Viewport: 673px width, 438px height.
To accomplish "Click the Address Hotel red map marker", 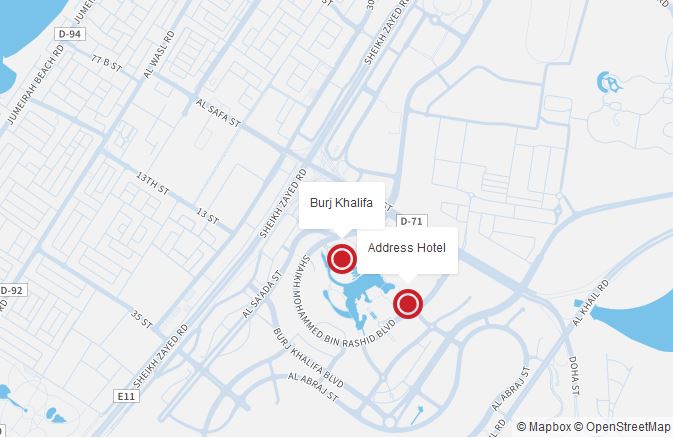I will pyautogui.click(x=408, y=304).
